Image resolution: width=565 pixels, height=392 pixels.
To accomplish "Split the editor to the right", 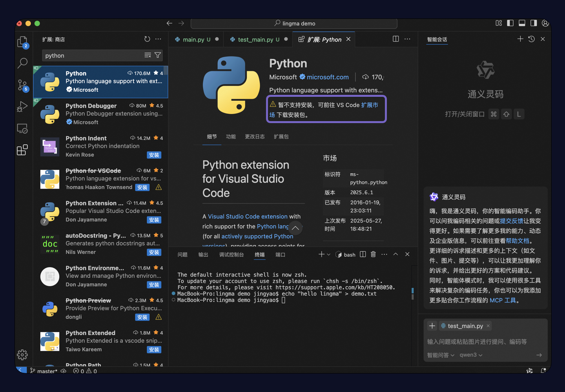I will [x=395, y=39].
